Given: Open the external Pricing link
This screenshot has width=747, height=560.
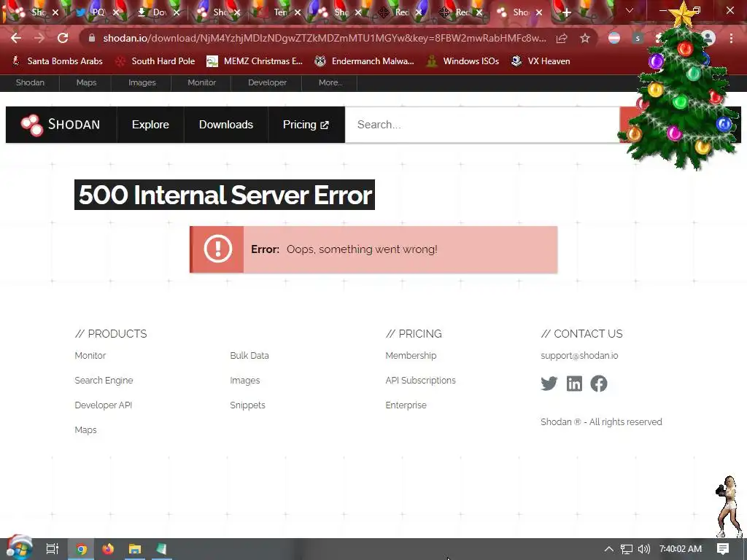Looking at the screenshot, I should tap(306, 125).
